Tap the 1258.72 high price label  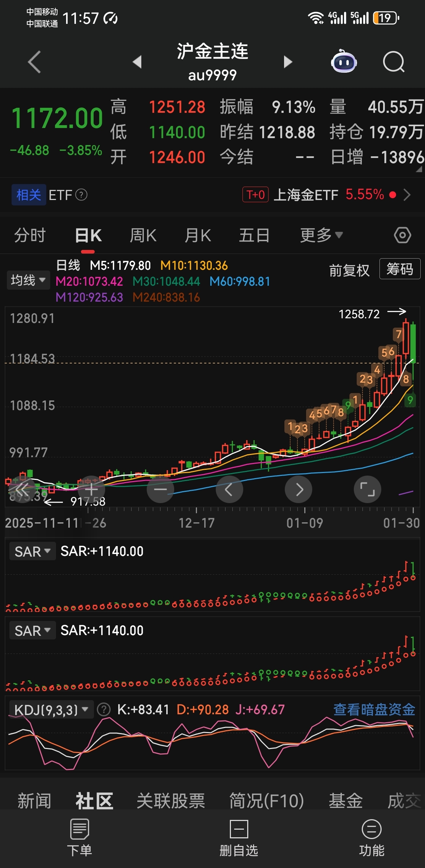(359, 314)
